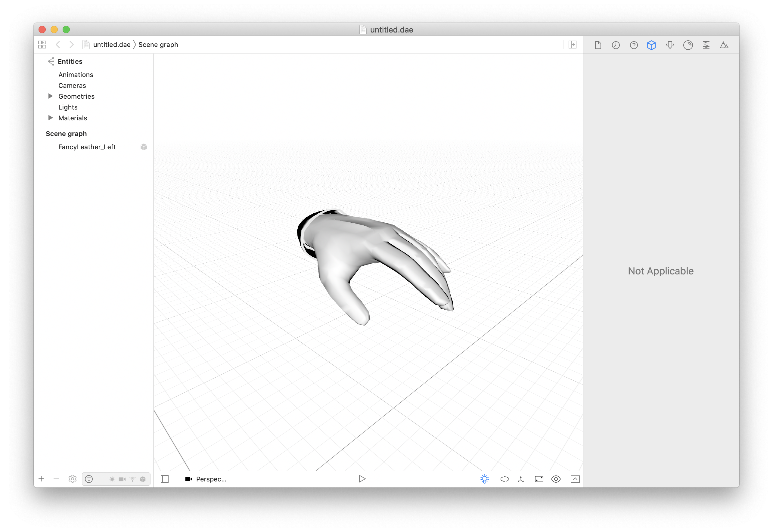Image resolution: width=773 pixels, height=532 pixels.
Task: Click untitled.dae in the breadcrumb
Action: click(111, 45)
